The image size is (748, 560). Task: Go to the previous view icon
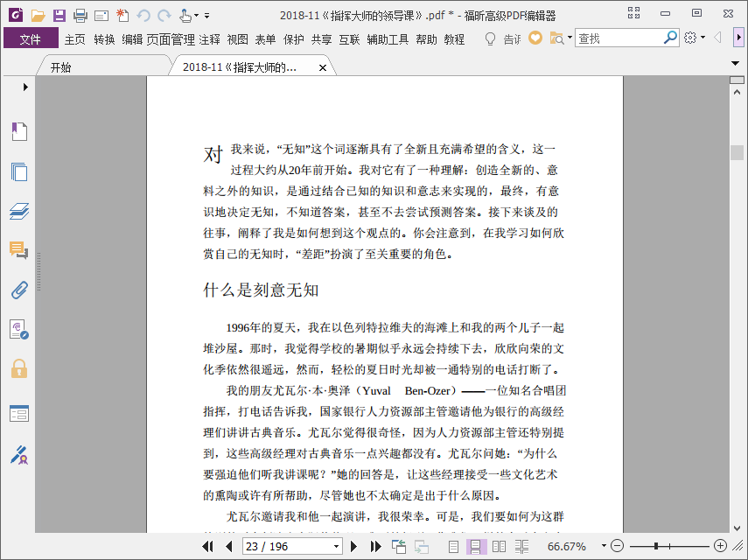pos(398,546)
